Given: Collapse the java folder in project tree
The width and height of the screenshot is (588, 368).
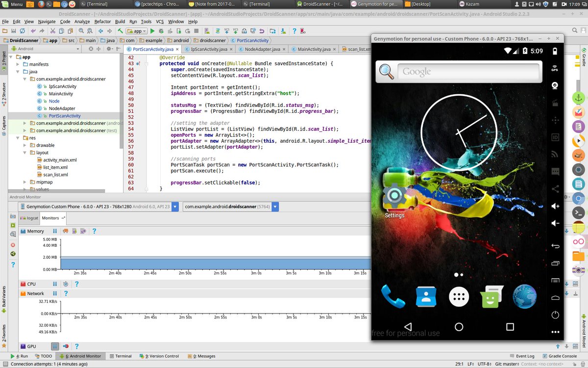Looking at the screenshot, I should (18, 72).
